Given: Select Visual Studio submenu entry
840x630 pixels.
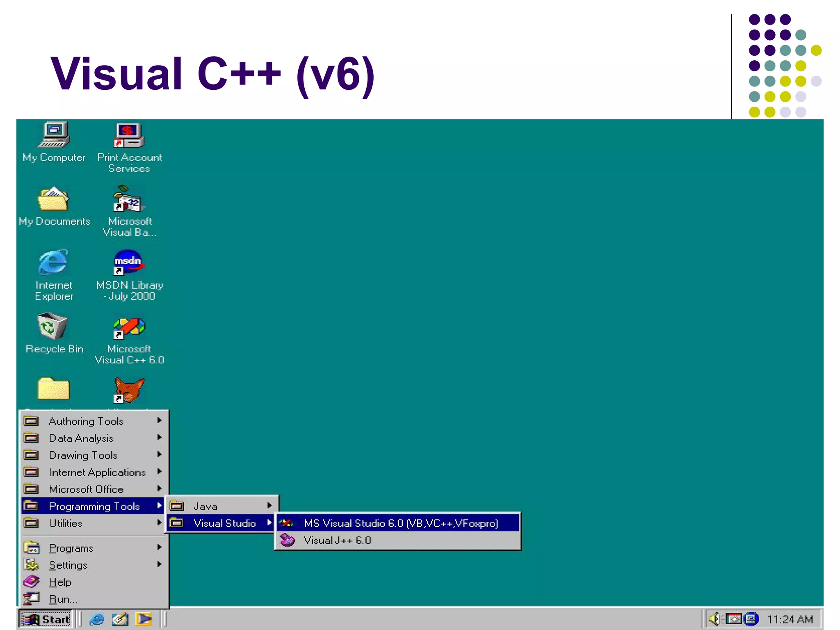Looking at the screenshot, I should [x=221, y=523].
